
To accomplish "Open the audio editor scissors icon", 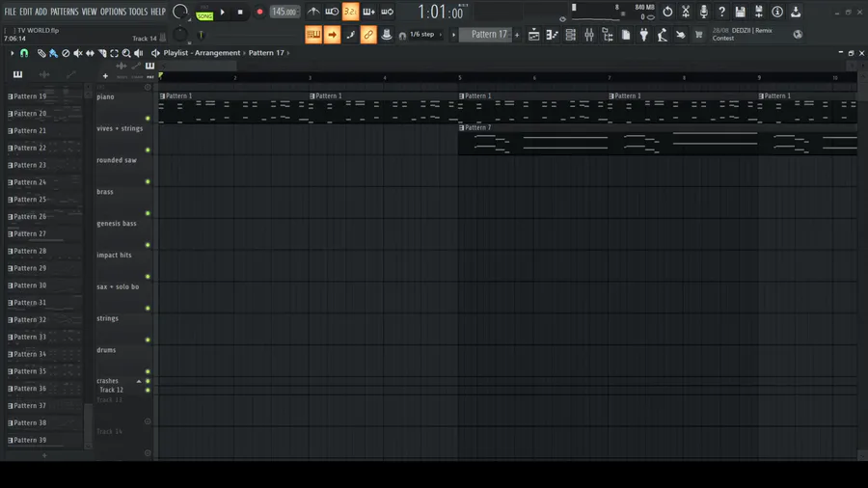I will (x=686, y=12).
